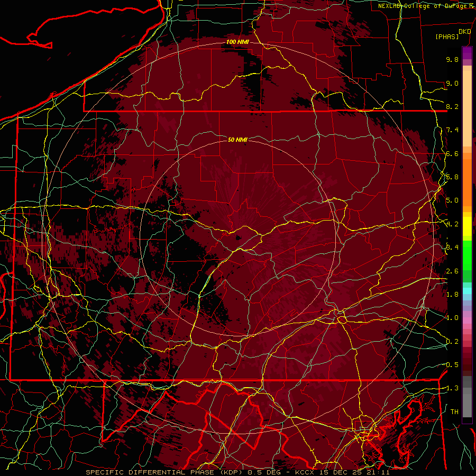Screen dimensions: 476x476
Task: Click the '100 NMI' range ring label
Action: click(237, 42)
